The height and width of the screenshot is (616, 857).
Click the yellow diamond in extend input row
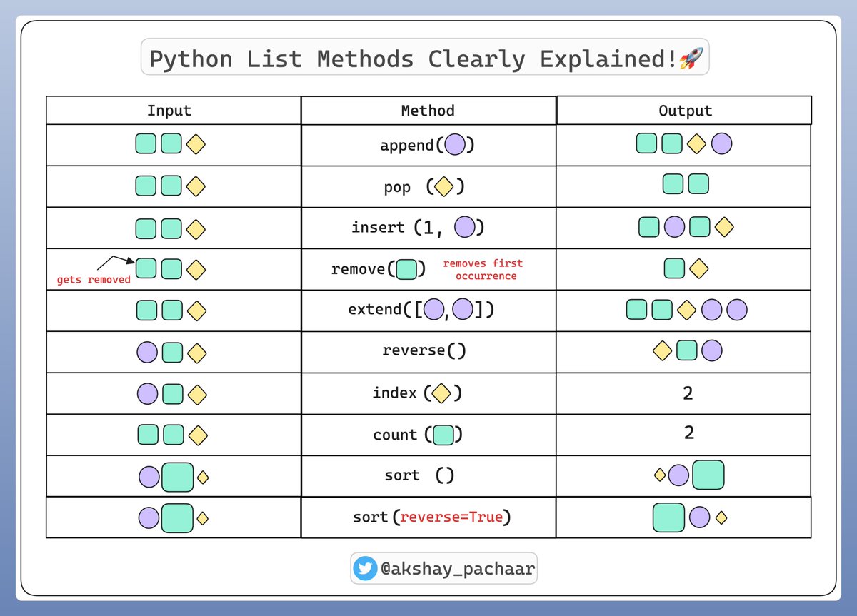[x=196, y=311]
